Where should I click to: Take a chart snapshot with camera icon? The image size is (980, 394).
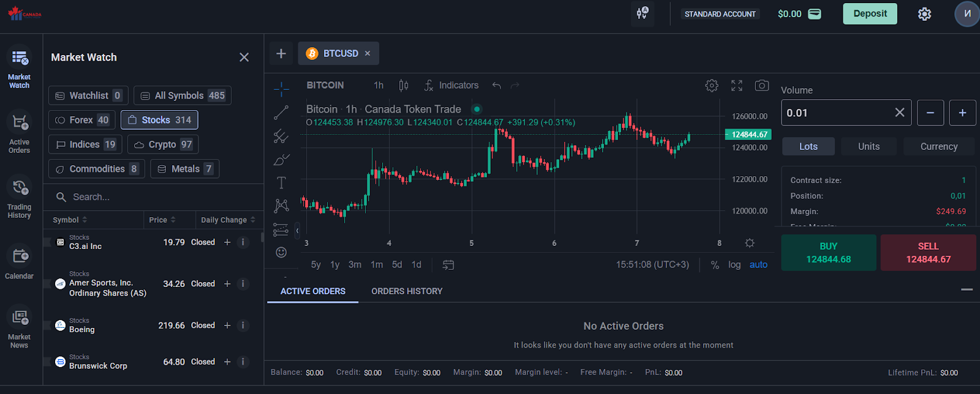coord(761,86)
